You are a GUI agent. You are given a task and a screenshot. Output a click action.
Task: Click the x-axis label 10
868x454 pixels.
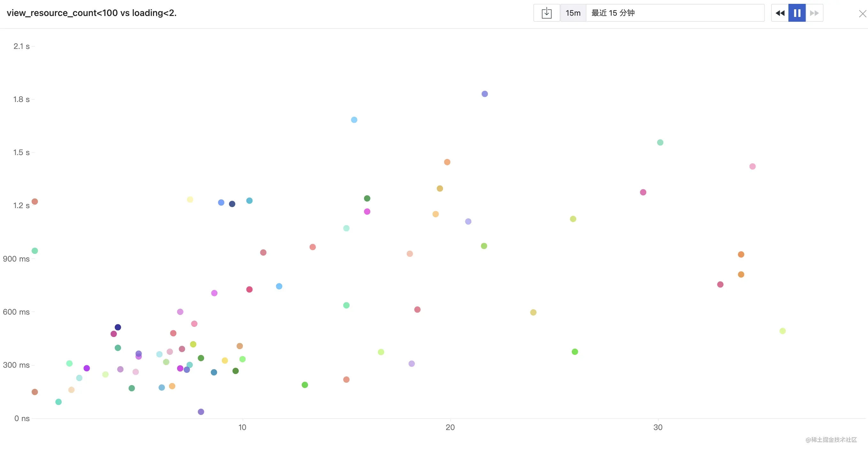coord(242,427)
